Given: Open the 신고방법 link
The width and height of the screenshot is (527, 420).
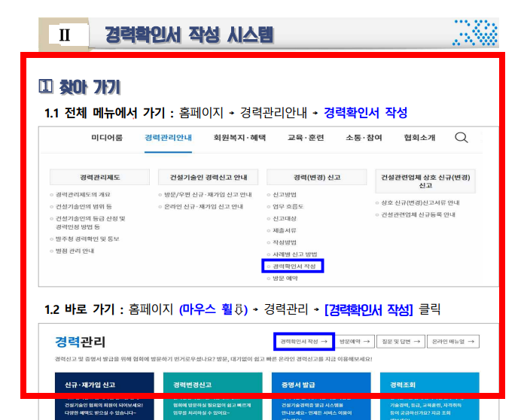Looking at the screenshot, I should pyautogui.click(x=285, y=194).
